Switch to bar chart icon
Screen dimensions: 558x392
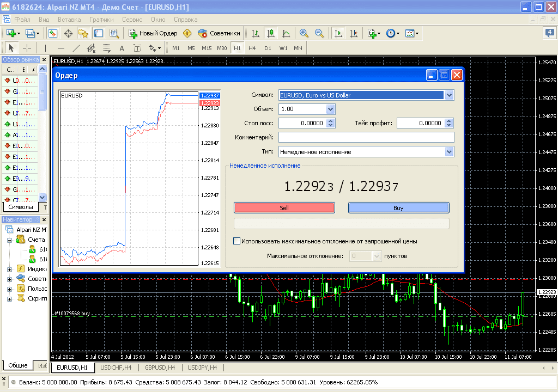point(255,33)
